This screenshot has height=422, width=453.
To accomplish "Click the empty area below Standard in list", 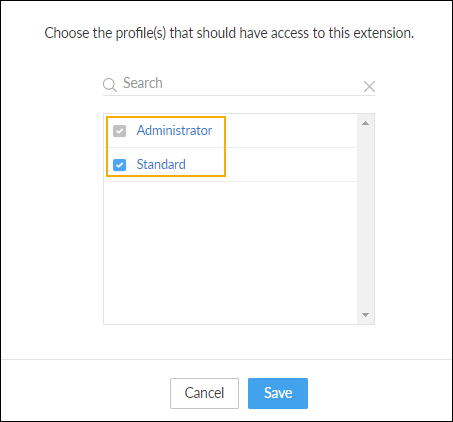I will [230, 252].
